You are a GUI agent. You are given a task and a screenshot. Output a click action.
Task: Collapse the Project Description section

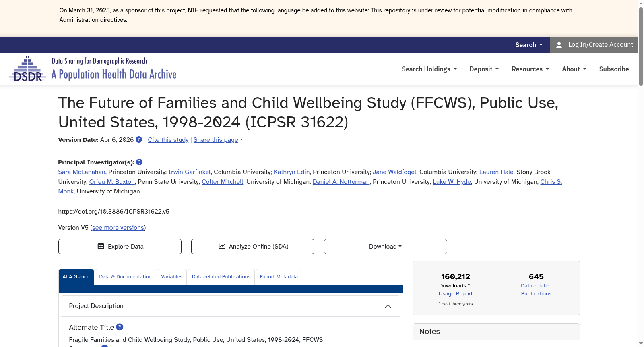click(x=388, y=306)
